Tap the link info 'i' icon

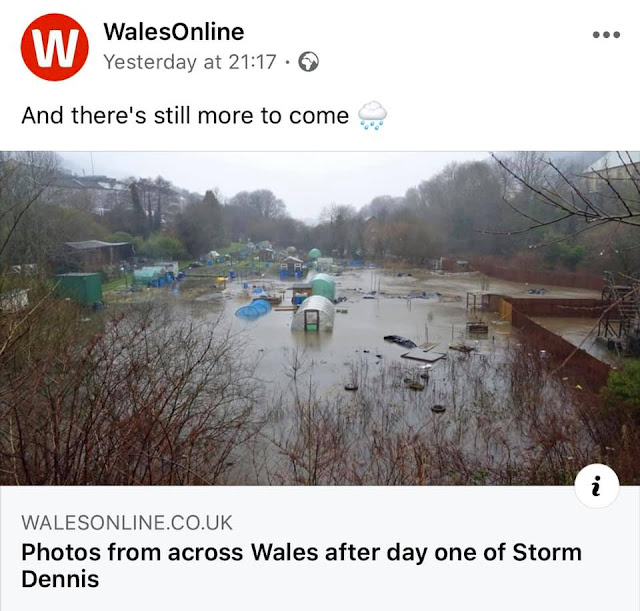coord(596,486)
